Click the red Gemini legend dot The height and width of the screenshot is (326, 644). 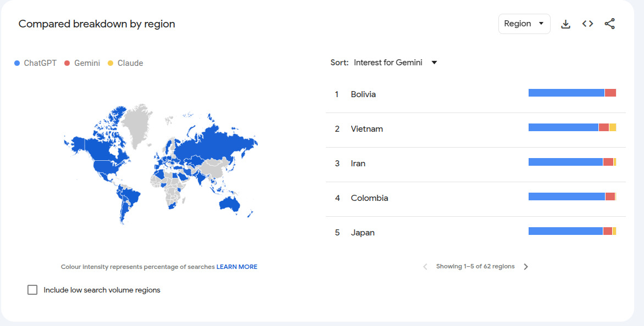coord(67,63)
